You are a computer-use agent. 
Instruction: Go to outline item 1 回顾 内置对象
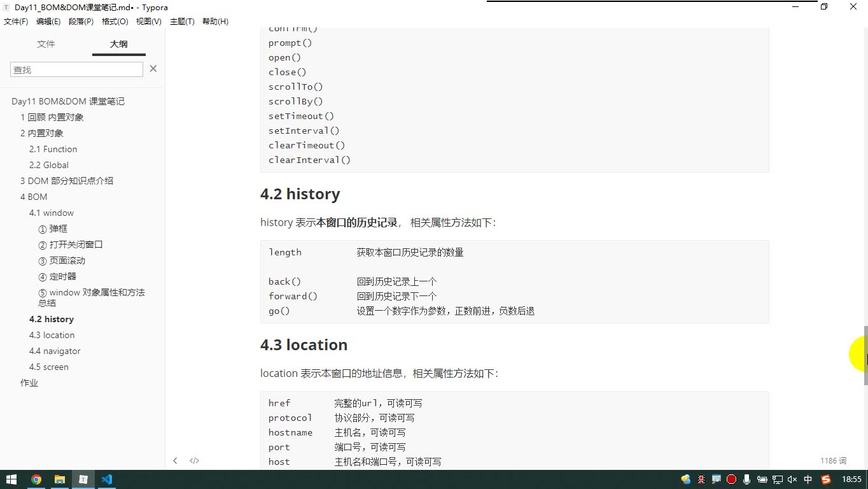pos(52,117)
